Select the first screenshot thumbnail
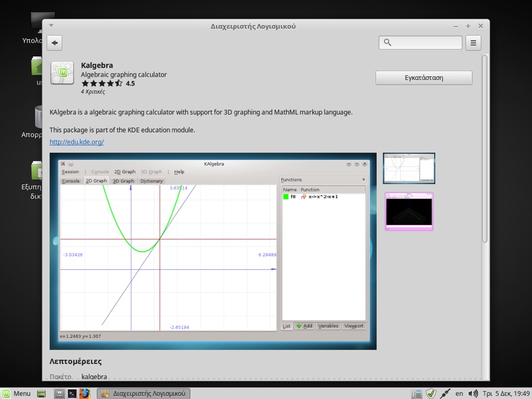532x399 pixels. [409, 168]
